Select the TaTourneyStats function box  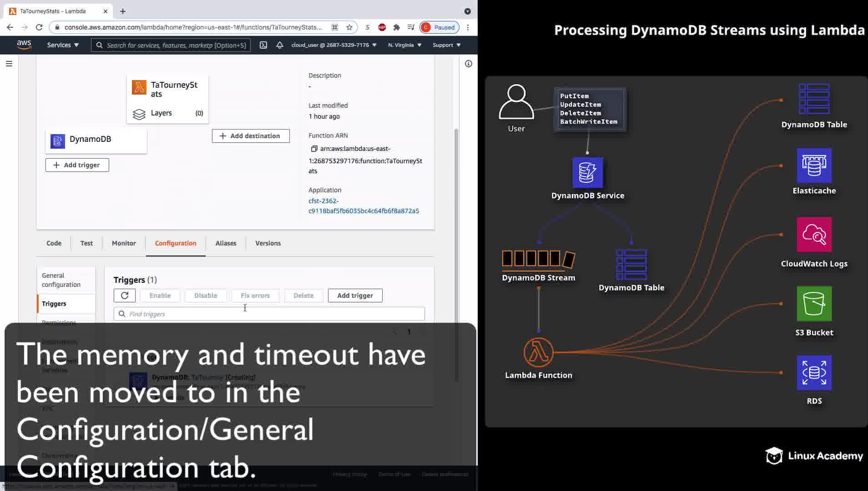click(x=167, y=100)
